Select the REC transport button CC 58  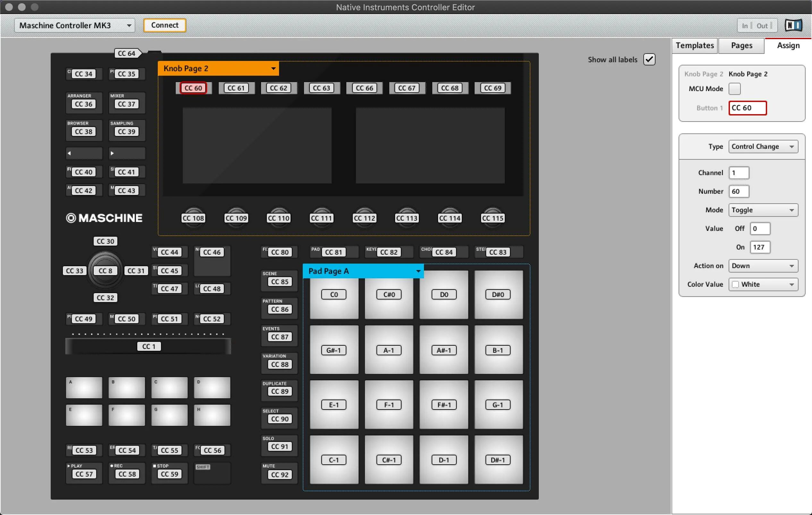[127, 474]
